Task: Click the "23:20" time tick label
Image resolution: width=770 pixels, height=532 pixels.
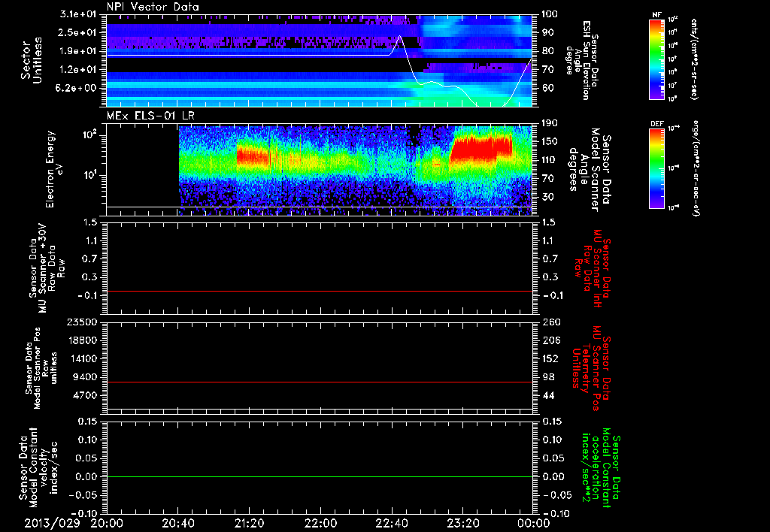Action: (462, 523)
